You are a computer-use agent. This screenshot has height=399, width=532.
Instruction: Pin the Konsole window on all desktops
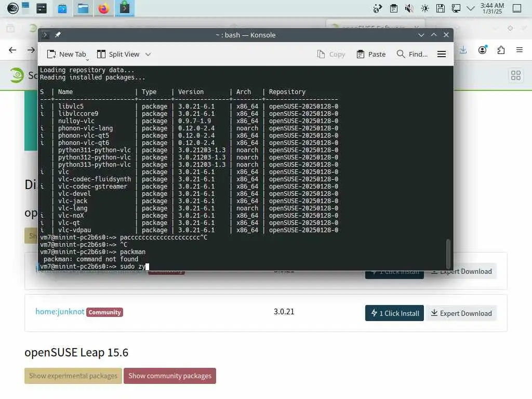click(x=58, y=35)
